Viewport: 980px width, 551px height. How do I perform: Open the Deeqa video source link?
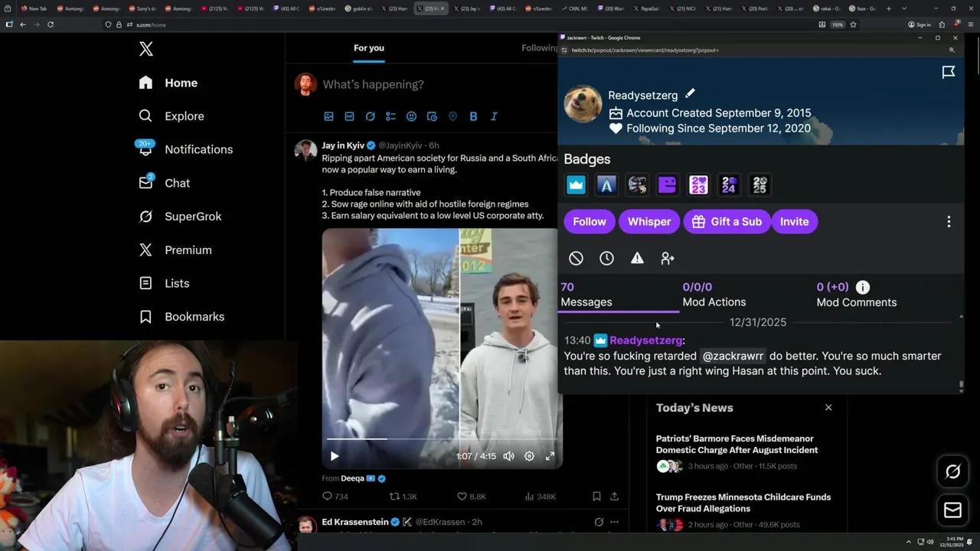pyautogui.click(x=352, y=478)
